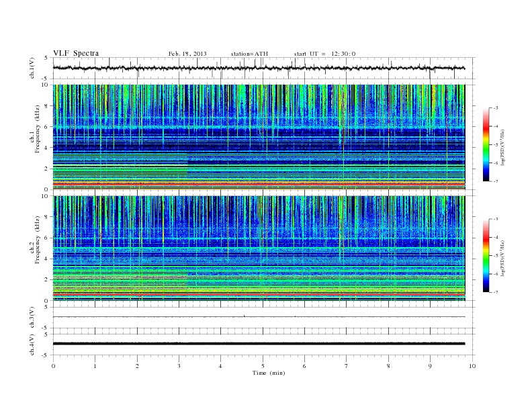Viewport: 532px width, 411px height.
Task: Click the red low-frequency band in ch.1 spectrogram
Action: pyautogui.click(x=259, y=184)
